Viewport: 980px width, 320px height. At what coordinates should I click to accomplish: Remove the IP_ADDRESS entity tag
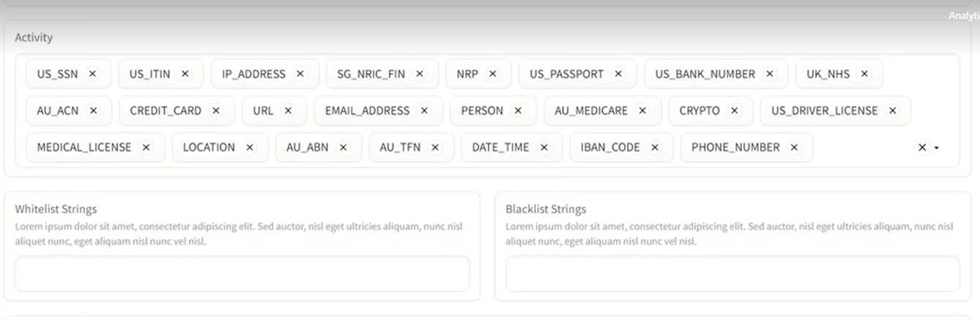point(300,74)
